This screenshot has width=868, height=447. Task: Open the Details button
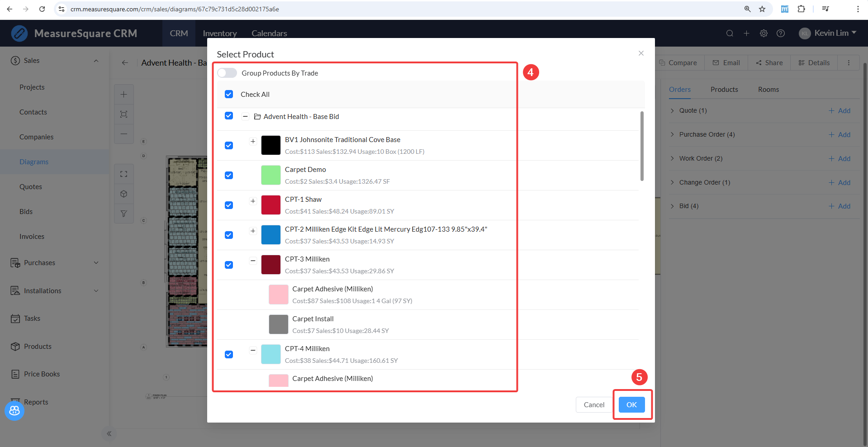tap(814, 63)
